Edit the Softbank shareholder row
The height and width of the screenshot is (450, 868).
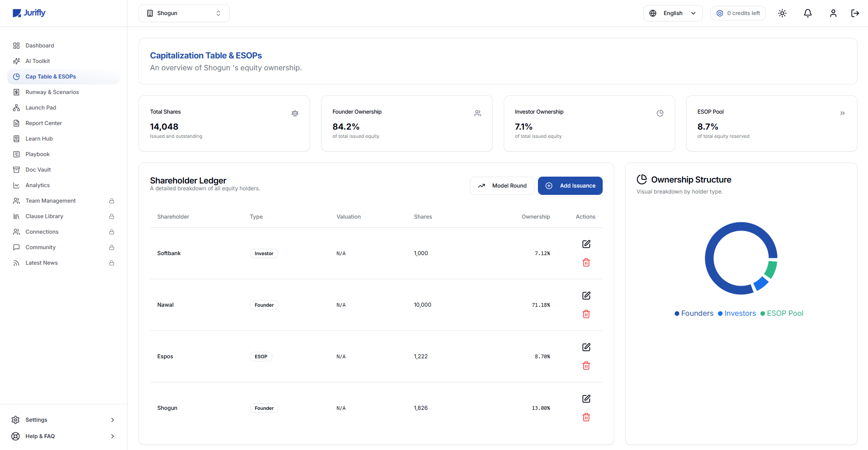(586, 244)
